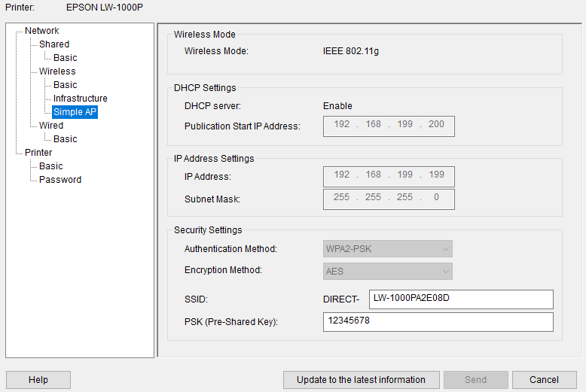Screen dimensions: 586x392
Task: Click the PSK Pre-Shared Key field
Action: pos(438,322)
